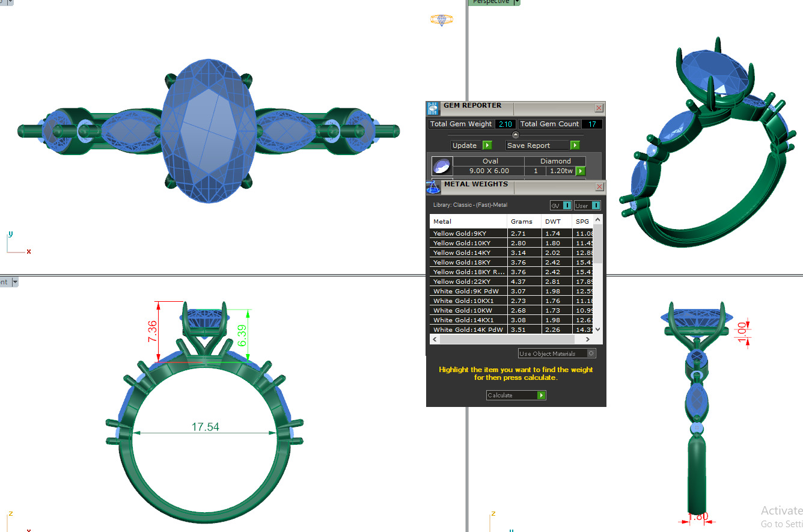Select the Yellow Gold:18KY R... row
803x532 pixels.
[512, 272]
